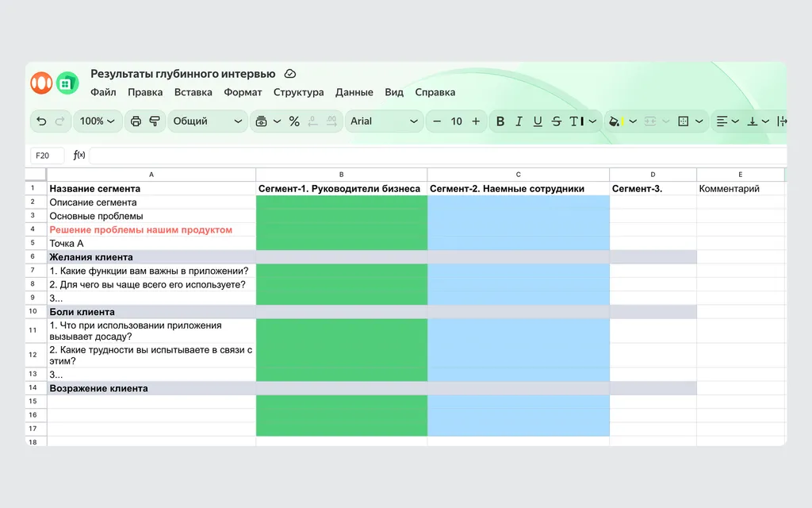
Task: Select column B header
Action: 341,175
